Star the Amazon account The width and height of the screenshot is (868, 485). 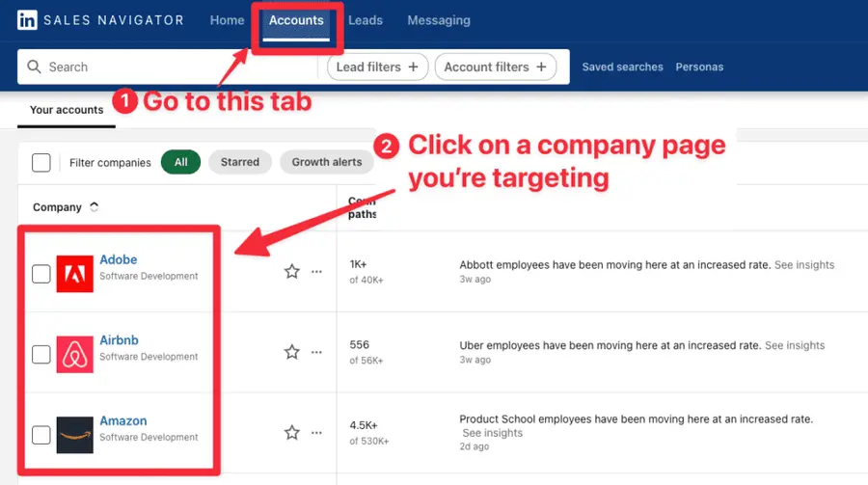click(291, 432)
